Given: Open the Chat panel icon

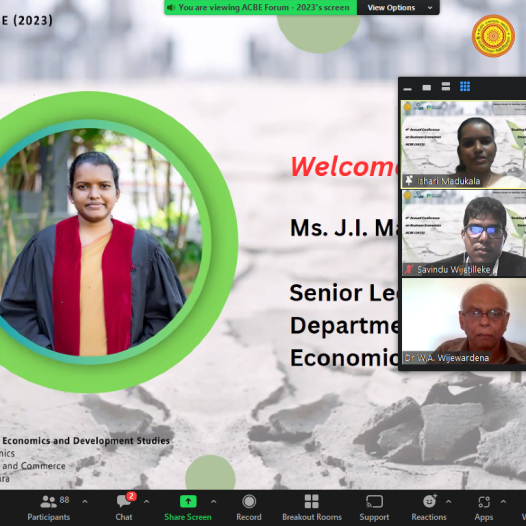Looking at the screenshot, I should (x=124, y=502).
